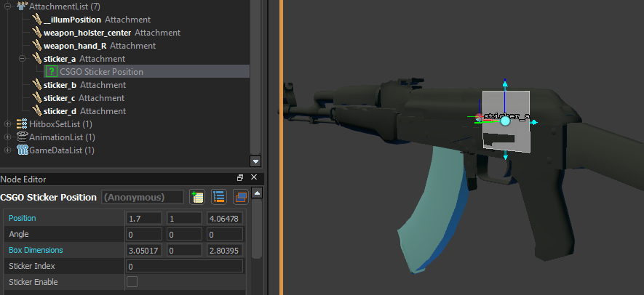Click the Sticker Index input field
Image resolution: width=644 pixels, height=295 pixels.
(x=184, y=266)
